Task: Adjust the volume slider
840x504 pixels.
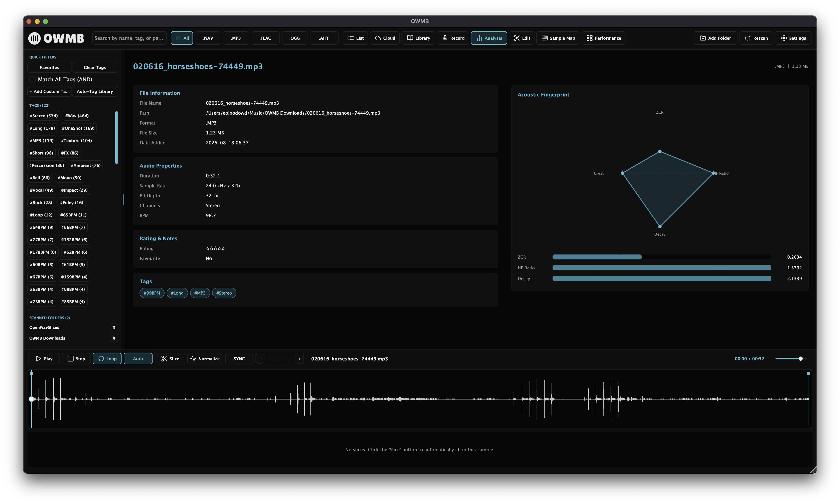Action: pyautogui.click(x=791, y=359)
